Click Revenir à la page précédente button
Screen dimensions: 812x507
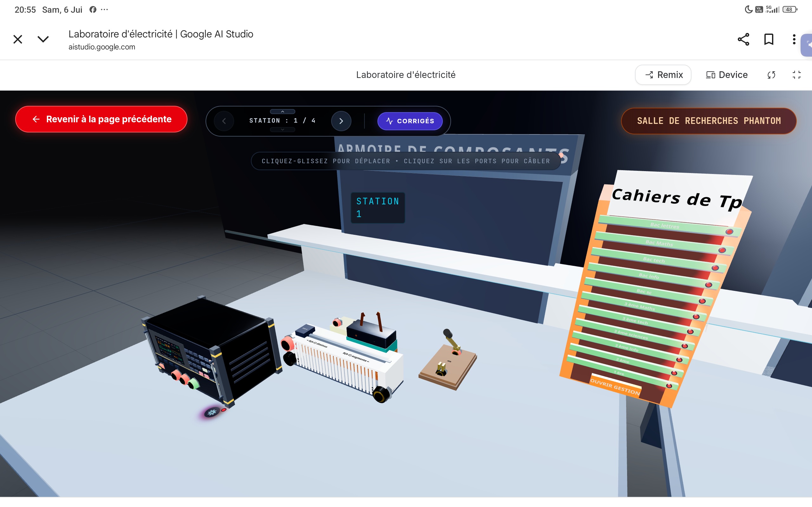pos(101,119)
